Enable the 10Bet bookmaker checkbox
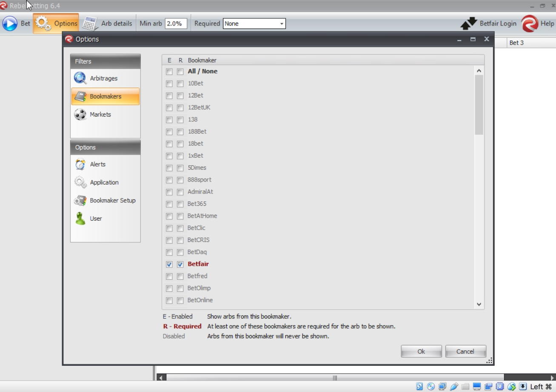 coord(169,84)
